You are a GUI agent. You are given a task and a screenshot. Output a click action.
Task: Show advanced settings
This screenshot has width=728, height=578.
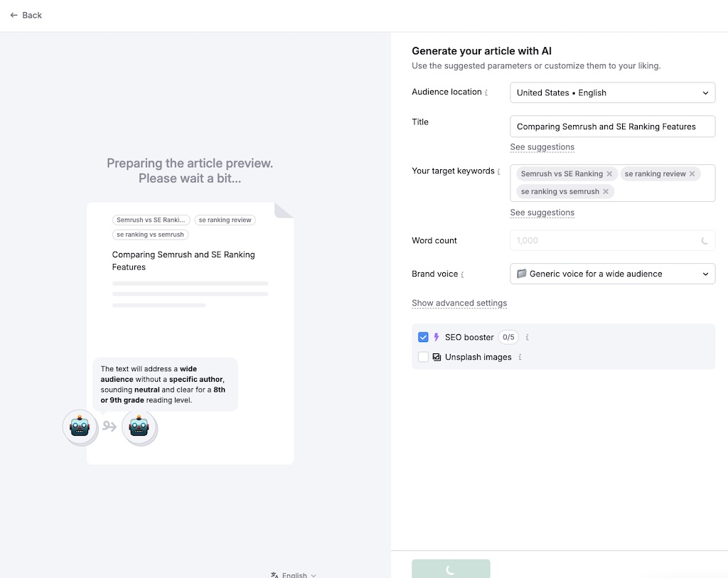[459, 303]
